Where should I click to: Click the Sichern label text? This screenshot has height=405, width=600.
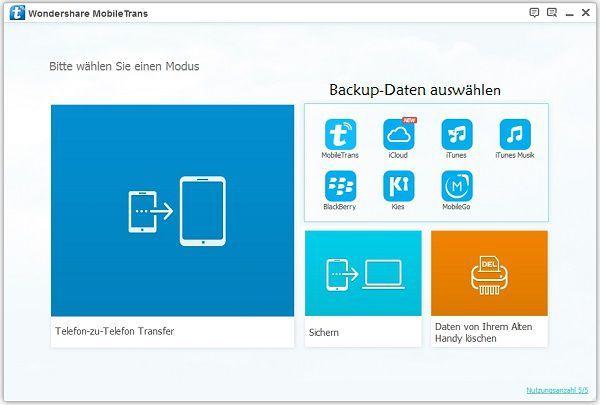[x=324, y=332]
